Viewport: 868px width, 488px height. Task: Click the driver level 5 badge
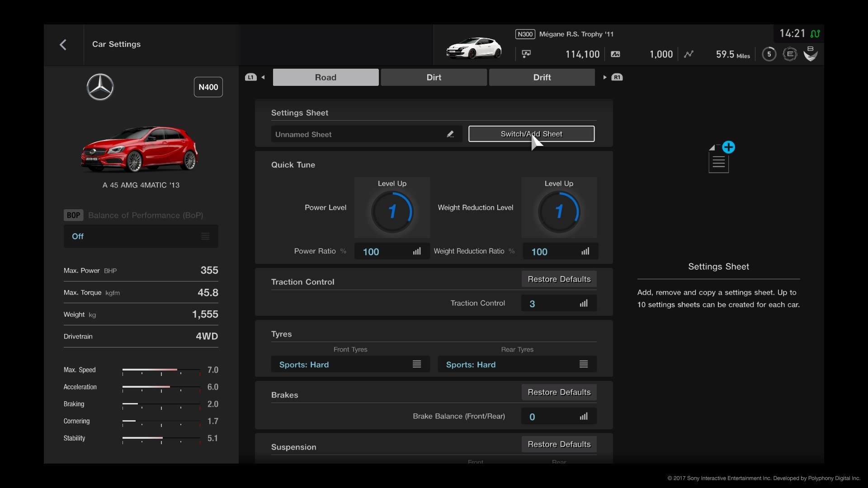[769, 54]
